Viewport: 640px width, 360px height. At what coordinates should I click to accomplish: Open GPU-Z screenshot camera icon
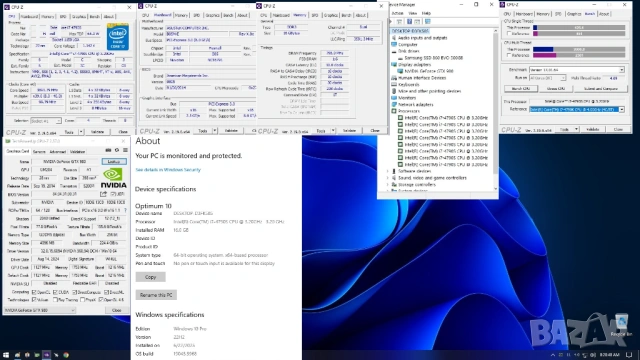(x=108, y=151)
